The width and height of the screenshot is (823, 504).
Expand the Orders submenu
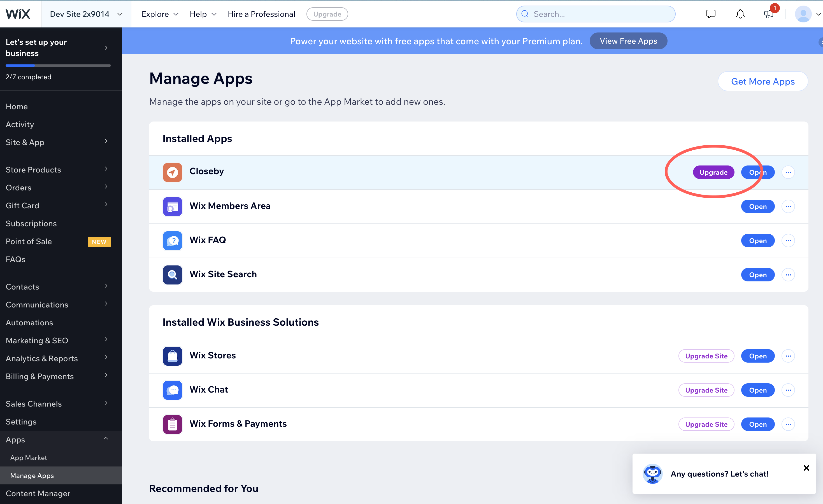click(106, 186)
